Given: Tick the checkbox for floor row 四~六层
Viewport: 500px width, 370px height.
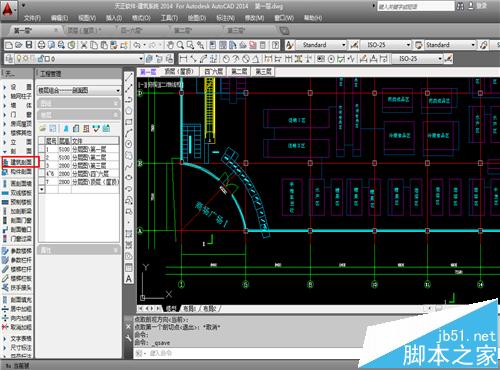Looking at the screenshot, I should click(42, 173).
